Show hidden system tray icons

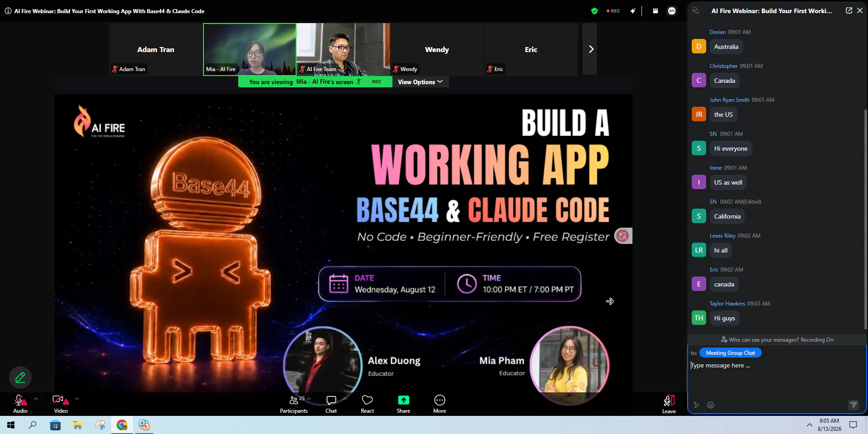pyautogui.click(x=809, y=425)
